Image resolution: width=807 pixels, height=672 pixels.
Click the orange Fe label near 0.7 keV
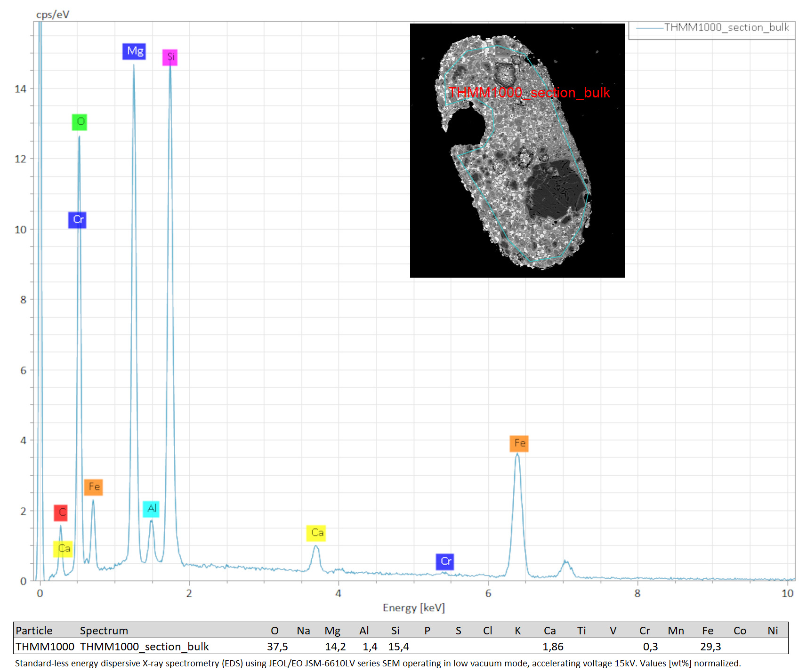click(93, 487)
